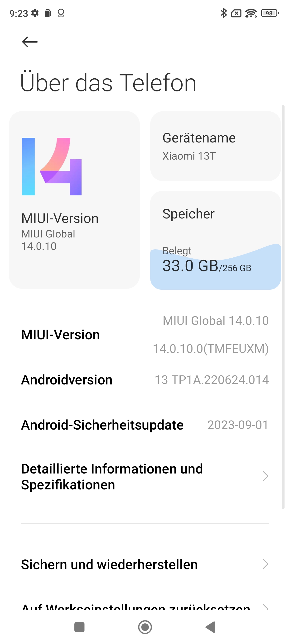Tap the battery indicator showing 98
The image size is (290, 644).
(270, 13)
